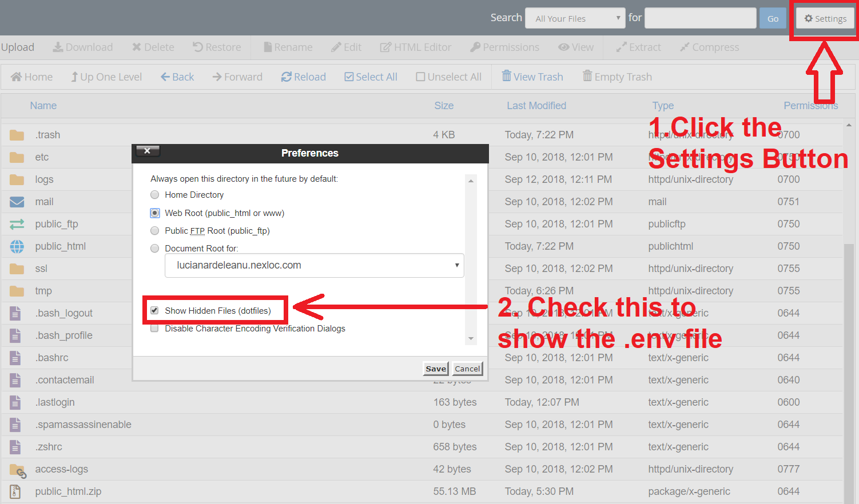Toggle Show Hidden Files (dotfiles) checkbox
Viewport: 859px width, 504px height.
[x=154, y=310]
